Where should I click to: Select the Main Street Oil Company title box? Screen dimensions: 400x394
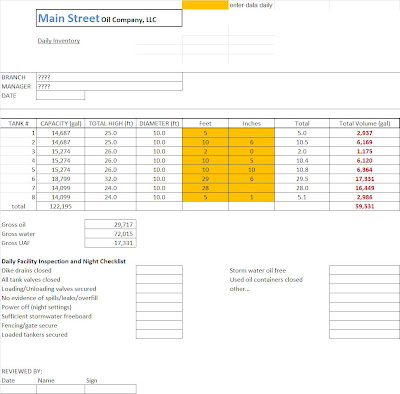click(x=109, y=18)
